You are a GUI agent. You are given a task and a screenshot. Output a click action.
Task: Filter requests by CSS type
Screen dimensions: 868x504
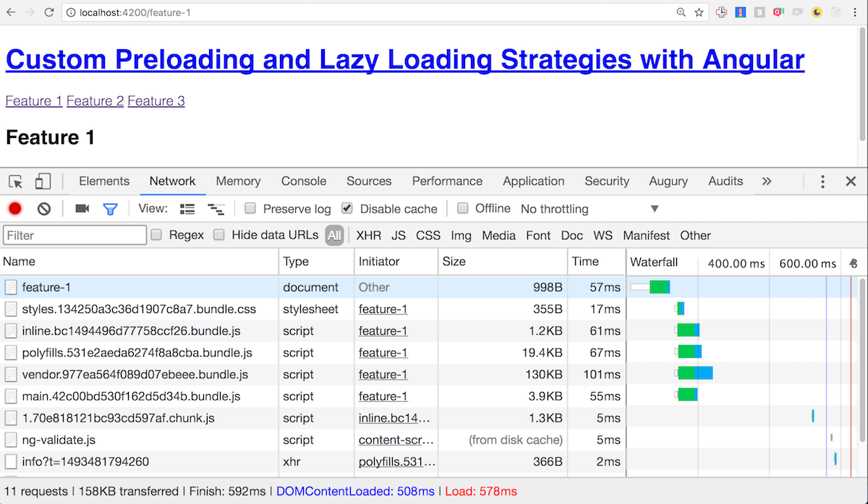point(428,235)
